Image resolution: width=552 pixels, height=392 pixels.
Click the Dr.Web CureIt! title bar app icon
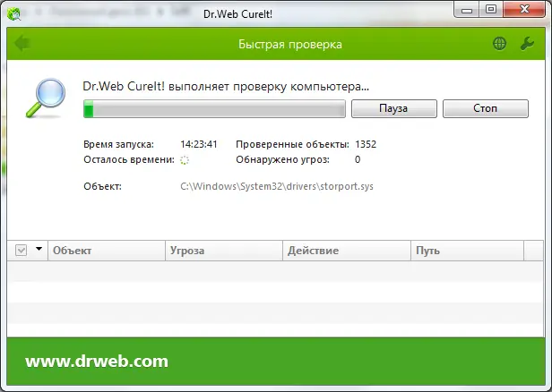pos(14,13)
